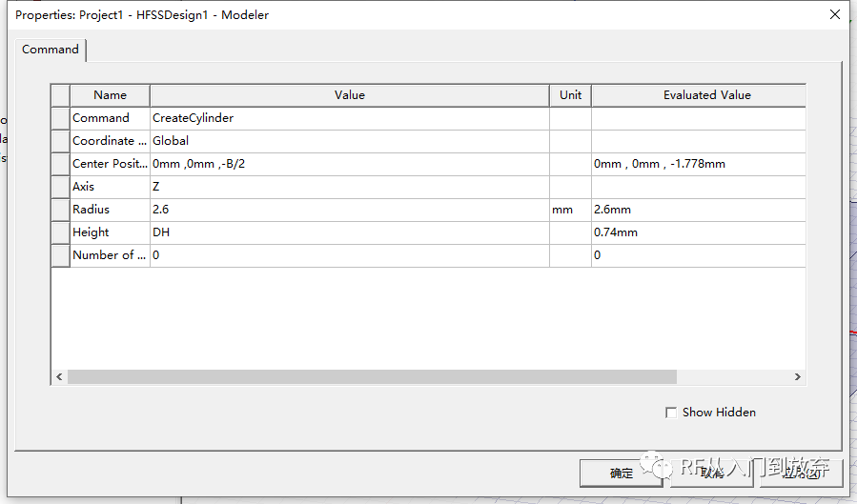Open the Axis value Z dropdown

(x=350, y=187)
